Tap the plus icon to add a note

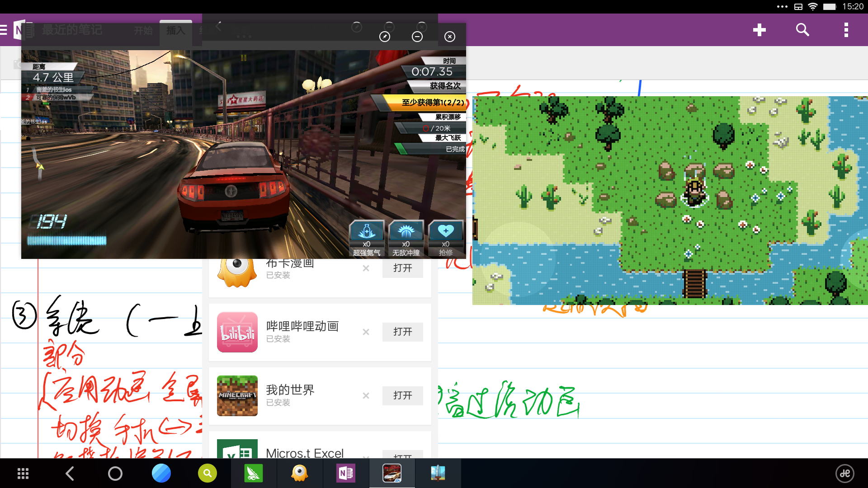click(759, 30)
